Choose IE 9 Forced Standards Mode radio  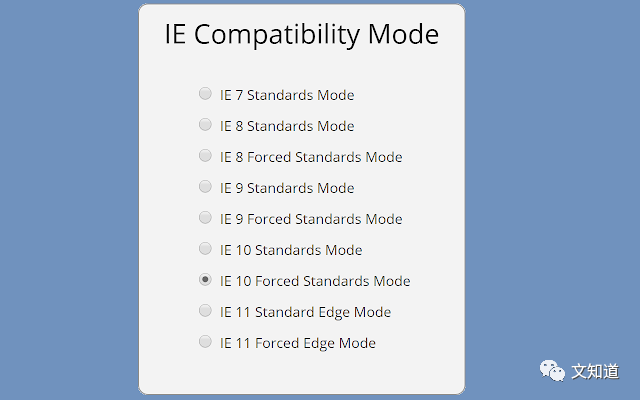pyautogui.click(x=205, y=218)
